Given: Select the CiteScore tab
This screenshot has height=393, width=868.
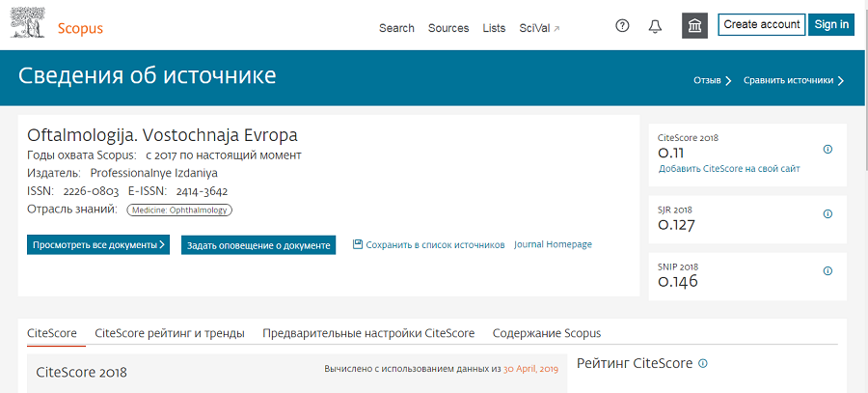Looking at the screenshot, I should coord(52,334).
